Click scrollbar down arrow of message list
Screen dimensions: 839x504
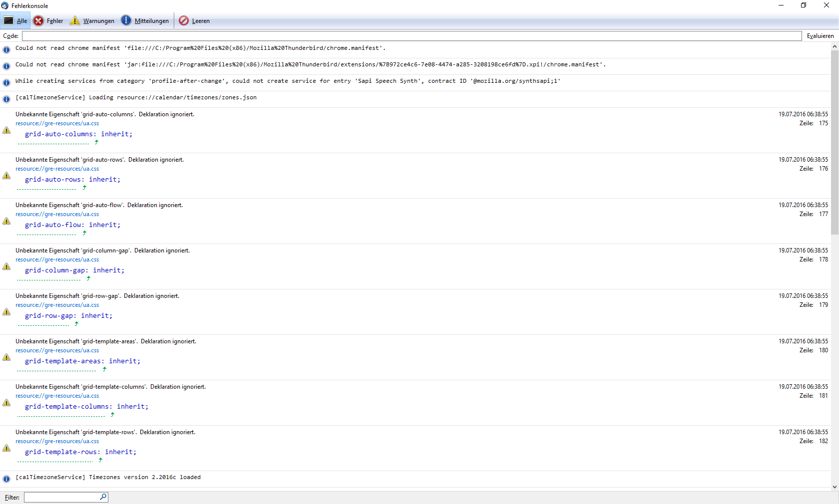(835, 487)
